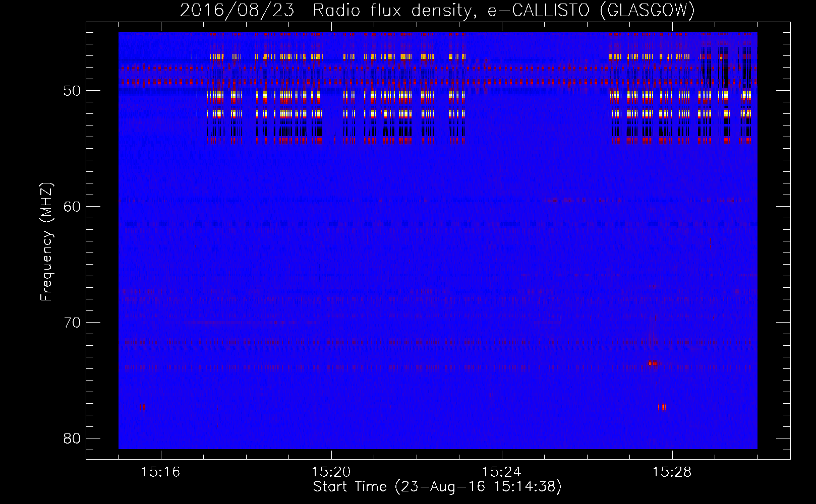This screenshot has width=816, height=504.
Task: Click the Frequency (MHZ) axis label
Action: (x=46, y=242)
